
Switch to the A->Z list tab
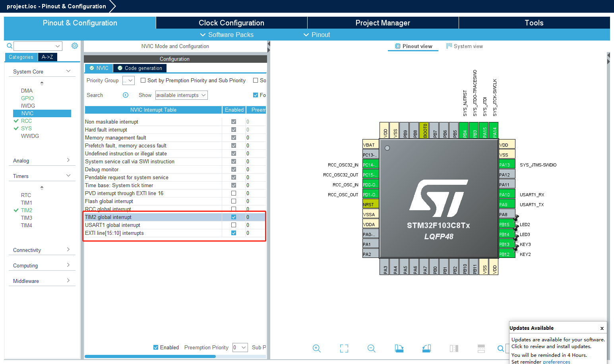pyautogui.click(x=47, y=57)
